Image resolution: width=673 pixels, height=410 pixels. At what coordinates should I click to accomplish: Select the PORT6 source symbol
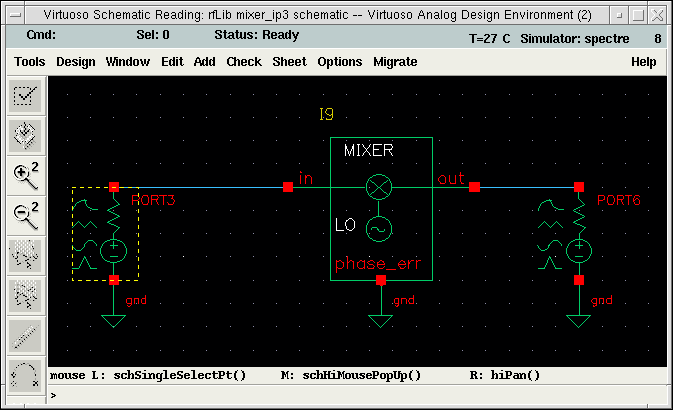click(565, 234)
